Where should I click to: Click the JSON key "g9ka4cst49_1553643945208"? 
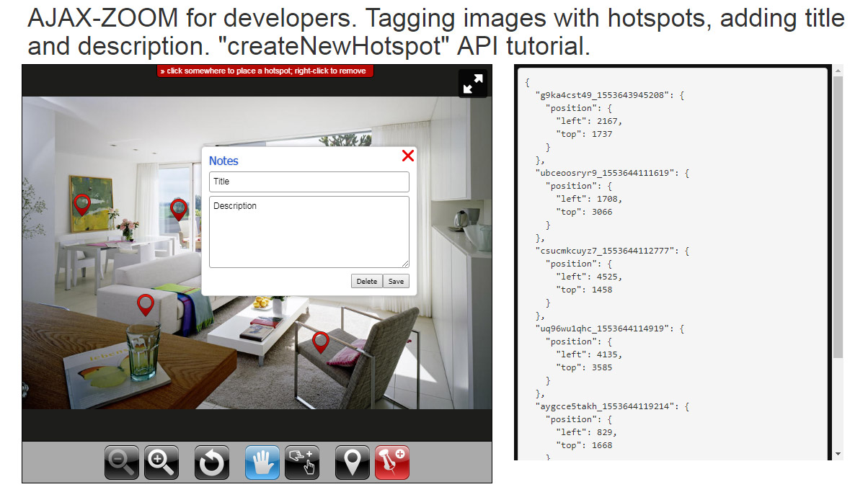[x=604, y=95]
